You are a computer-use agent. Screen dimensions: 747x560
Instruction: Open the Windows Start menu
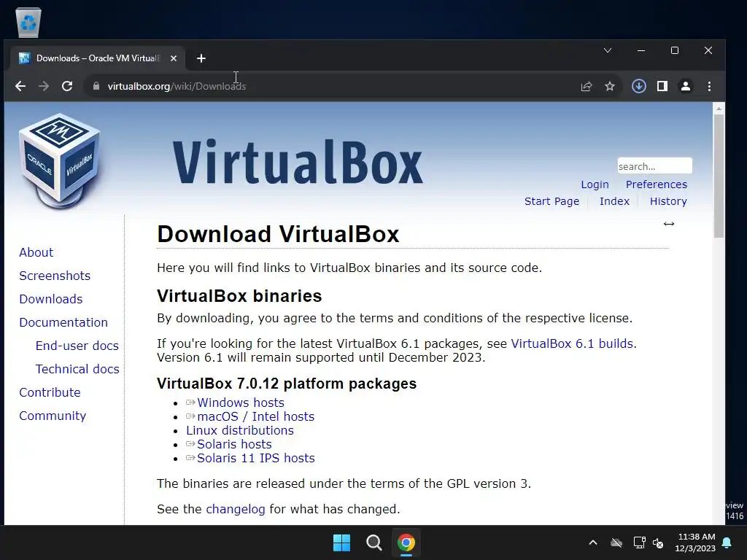click(x=341, y=542)
